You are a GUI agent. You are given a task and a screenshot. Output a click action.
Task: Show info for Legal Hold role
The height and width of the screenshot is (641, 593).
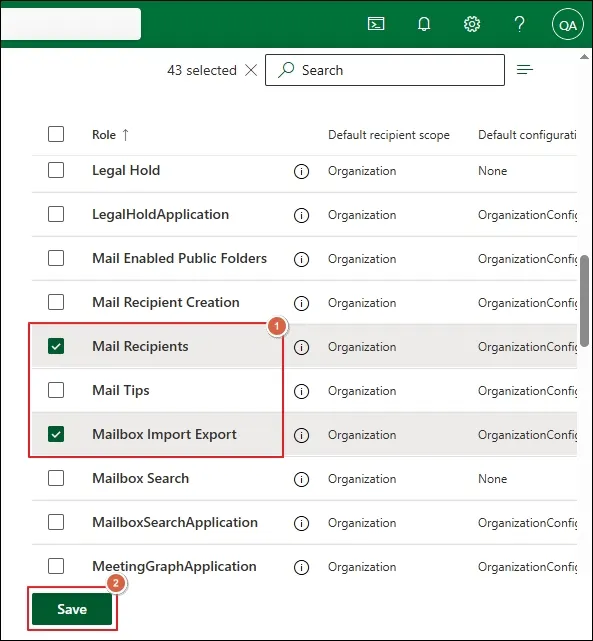click(x=301, y=171)
